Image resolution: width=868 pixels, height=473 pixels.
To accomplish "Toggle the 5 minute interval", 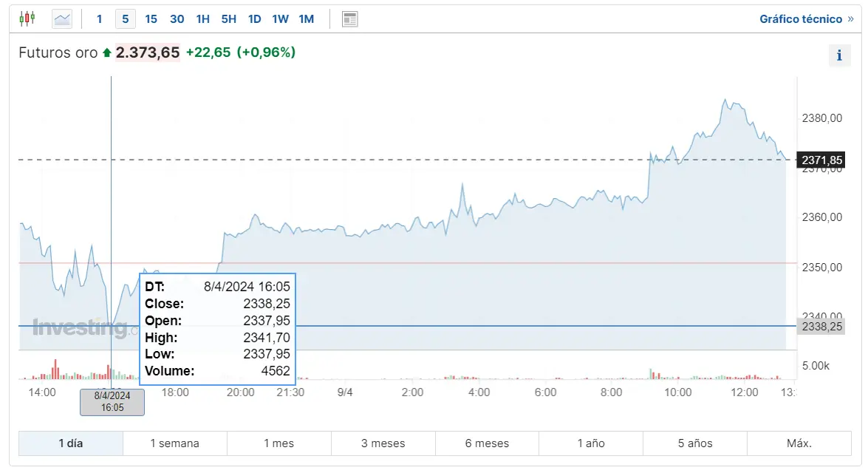I will [x=125, y=19].
